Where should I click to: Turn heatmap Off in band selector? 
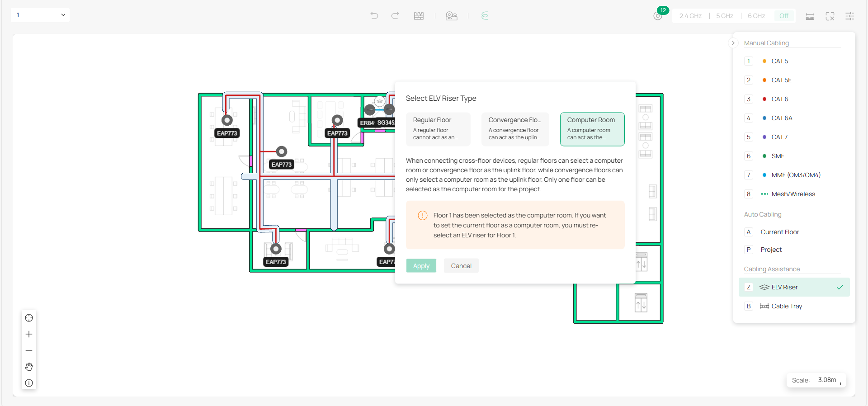783,16
